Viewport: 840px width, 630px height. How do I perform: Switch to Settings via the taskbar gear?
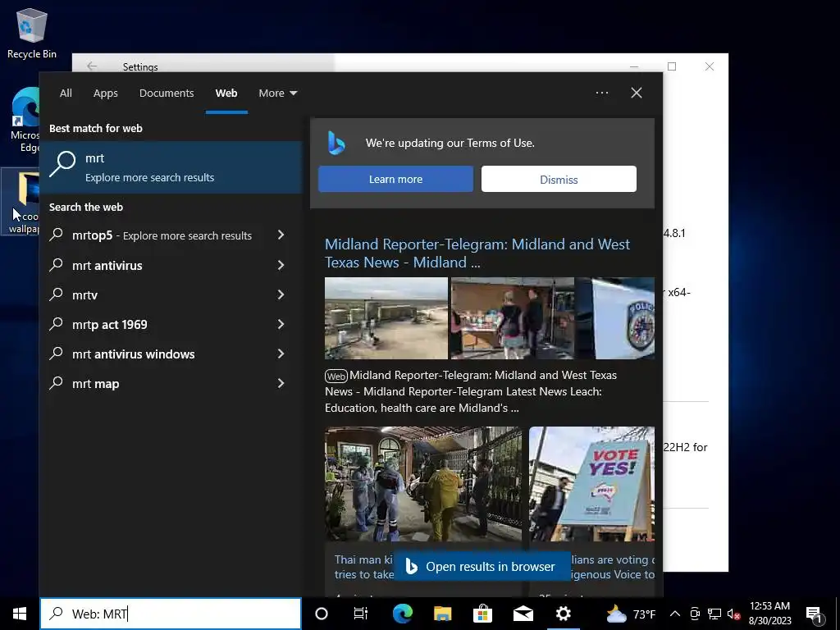tap(563, 614)
